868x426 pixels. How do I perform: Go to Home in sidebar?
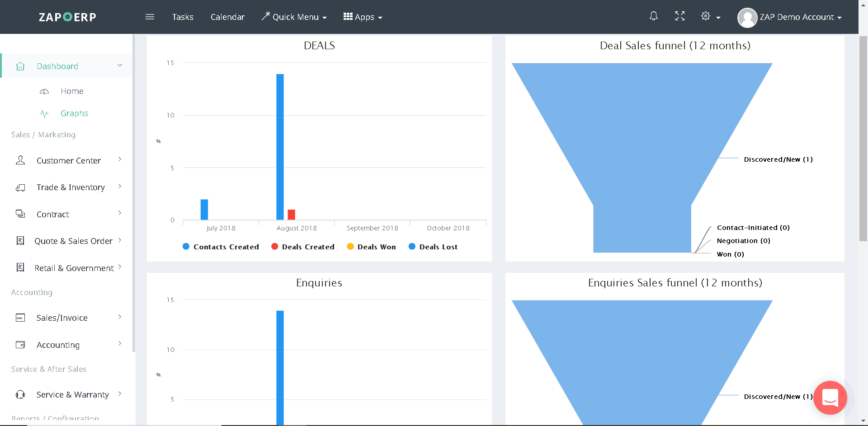tap(72, 91)
